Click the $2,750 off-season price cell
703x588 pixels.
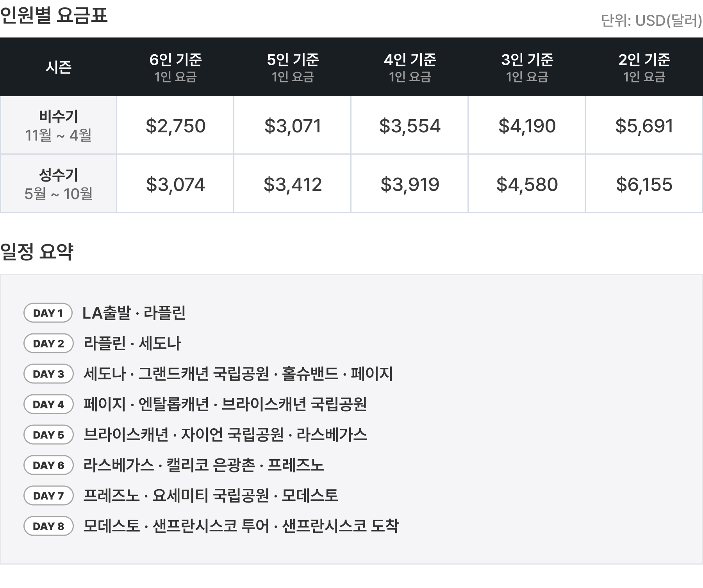[175, 126]
